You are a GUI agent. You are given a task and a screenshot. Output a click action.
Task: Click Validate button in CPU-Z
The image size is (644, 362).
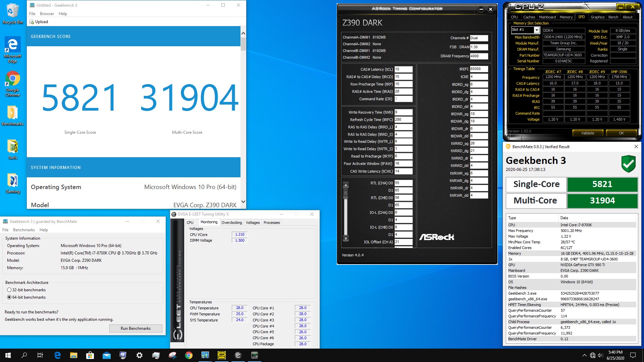click(x=587, y=133)
